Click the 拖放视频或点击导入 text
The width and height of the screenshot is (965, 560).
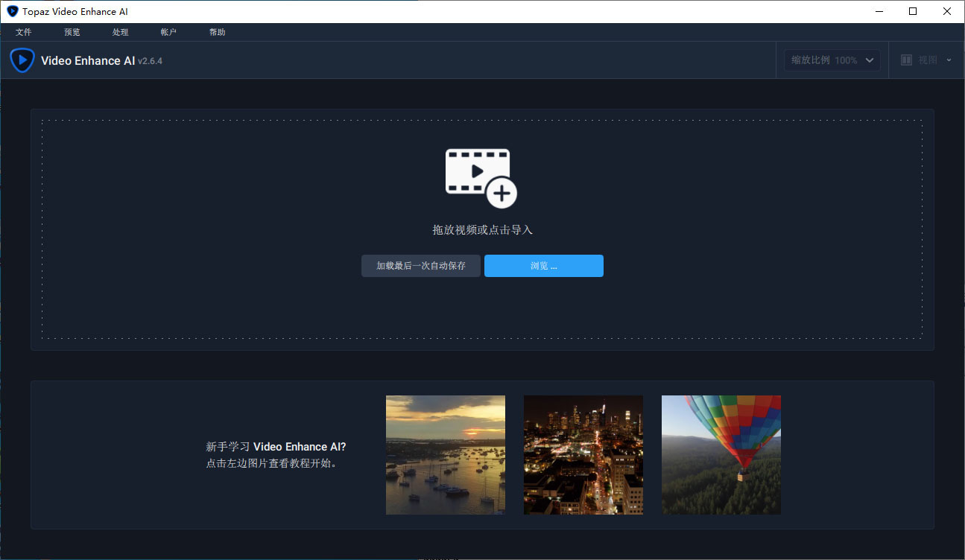(x=483, y=230)
